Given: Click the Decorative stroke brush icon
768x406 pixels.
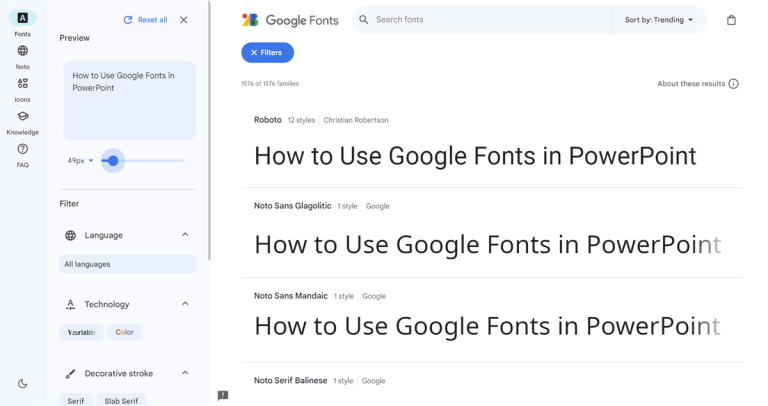Looking at the screenshot, I should click(x=71, y=374).
